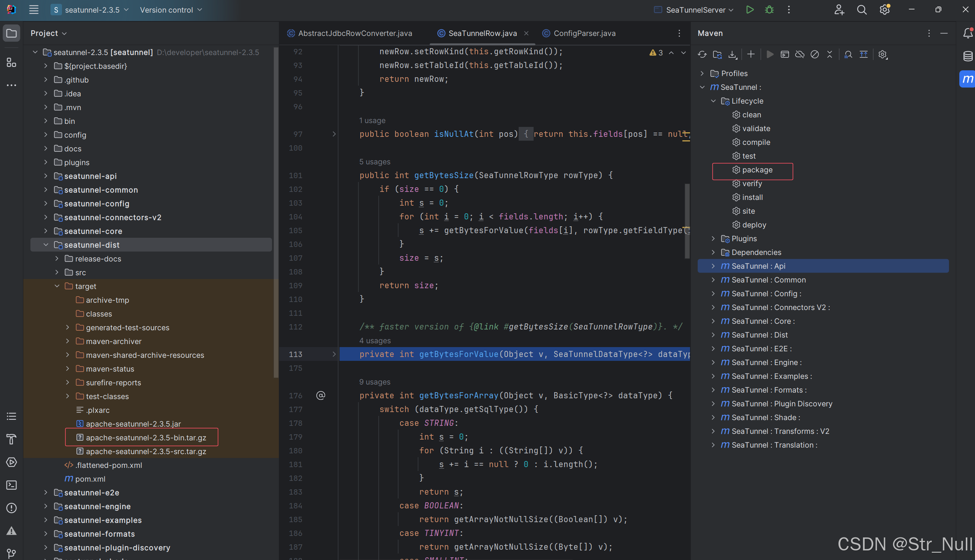Select apache-seatunnel-2.3.5-bin.tar.gz file

[141, 437]
